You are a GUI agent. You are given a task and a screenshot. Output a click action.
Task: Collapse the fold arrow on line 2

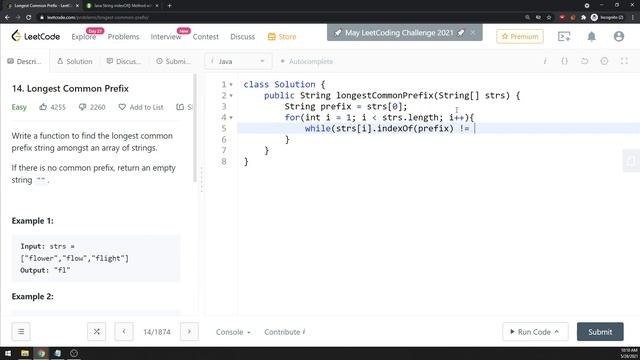[x=231, y=96]
